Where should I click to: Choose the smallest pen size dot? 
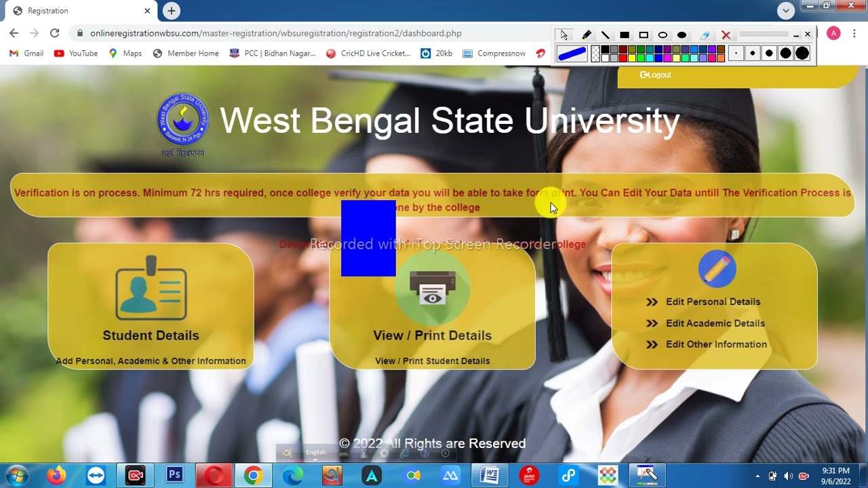click(736, 54)
